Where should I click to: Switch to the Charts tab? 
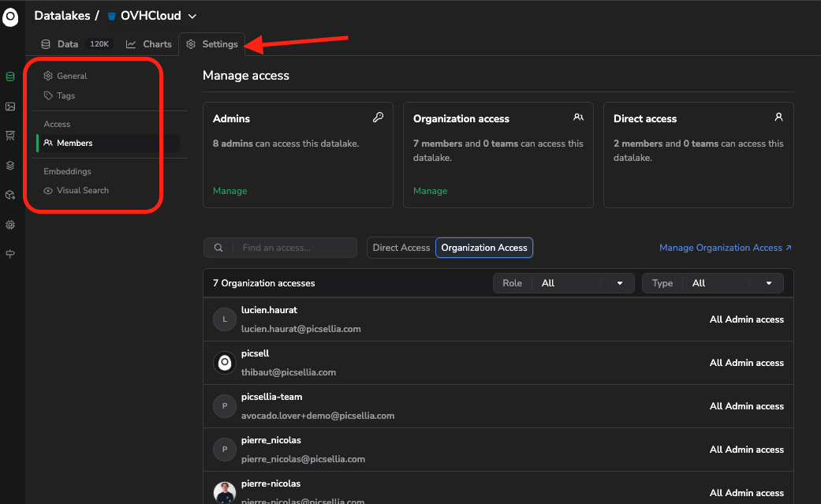pyautogui.click(x=149, y=44)
